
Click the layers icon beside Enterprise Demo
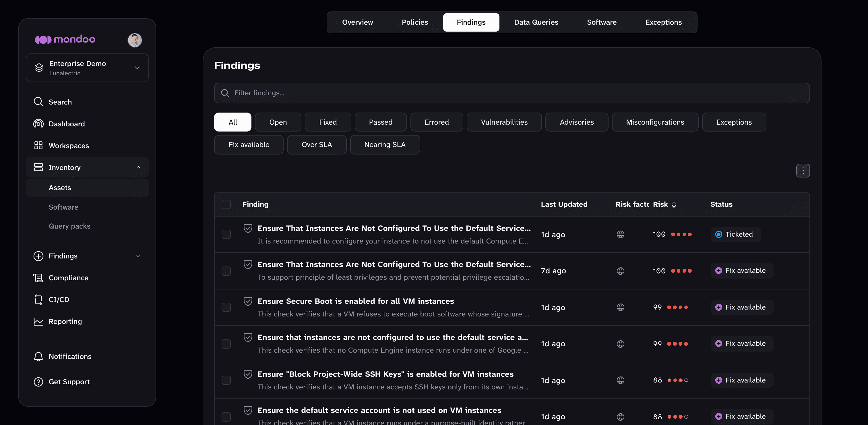39,68
